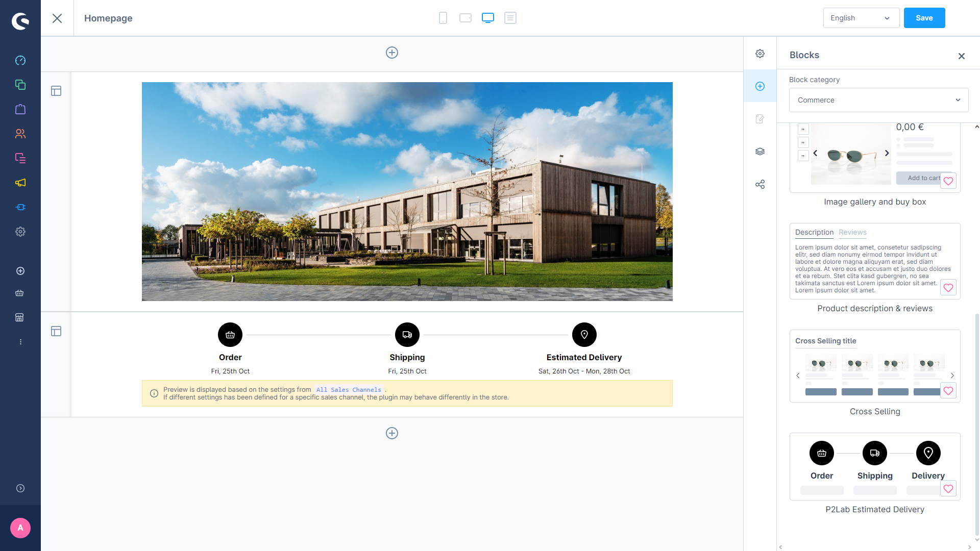Click the customers/people icon in sidebar
980x551 pixels.
tap(20, 134)
